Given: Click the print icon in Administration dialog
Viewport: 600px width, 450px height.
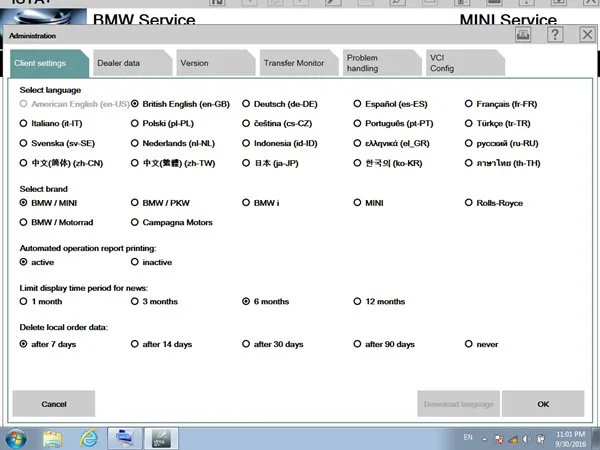Looking at the screenshot, I should point(523,35).
